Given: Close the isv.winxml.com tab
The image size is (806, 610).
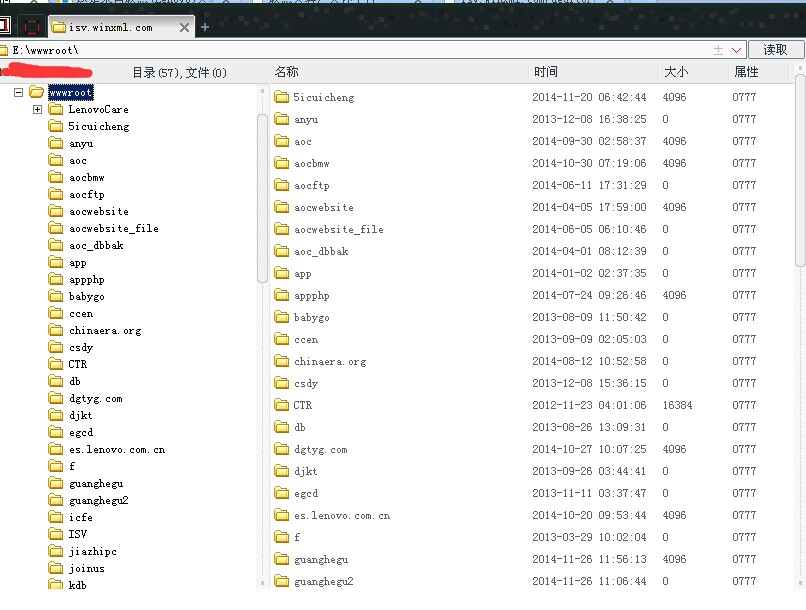Looking at the screenshot, I should [x=184, y=28].
